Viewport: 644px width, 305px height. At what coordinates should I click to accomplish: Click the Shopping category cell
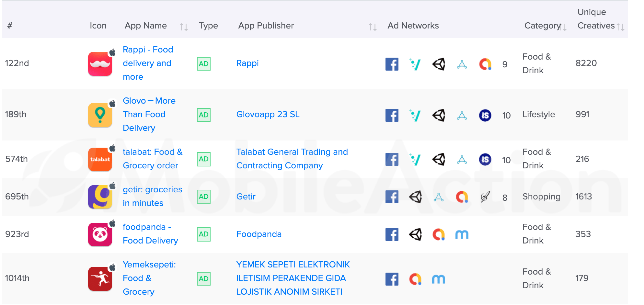pos(541,197)
